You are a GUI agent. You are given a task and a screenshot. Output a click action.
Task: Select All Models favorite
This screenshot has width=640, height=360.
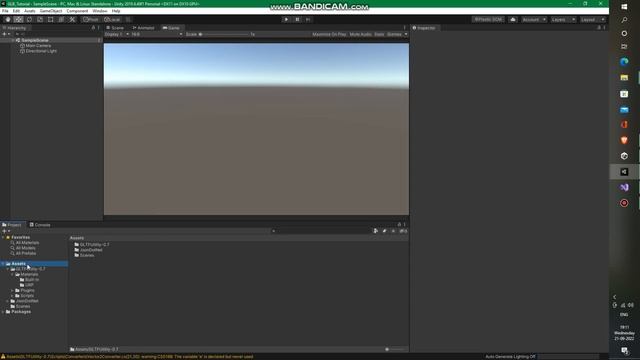pos(25,248)
